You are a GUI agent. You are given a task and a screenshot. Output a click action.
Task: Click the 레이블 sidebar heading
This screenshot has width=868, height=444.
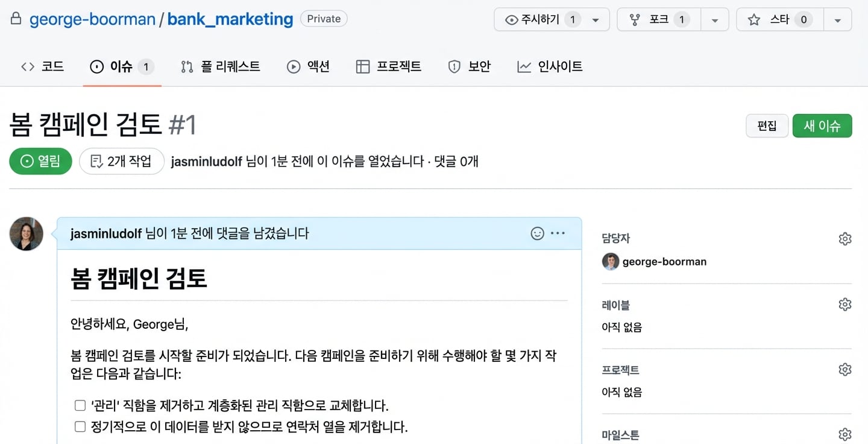[x=616, y=305]
